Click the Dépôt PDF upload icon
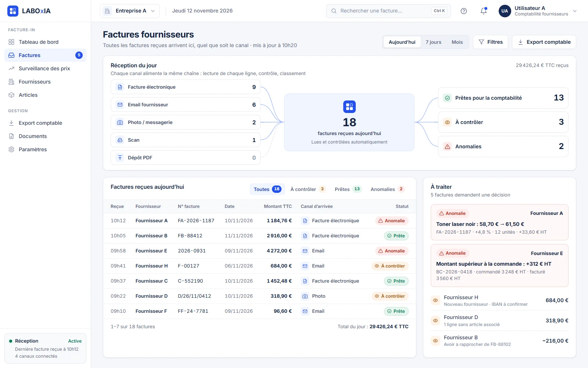588x368 pixels. pos(120,158)
